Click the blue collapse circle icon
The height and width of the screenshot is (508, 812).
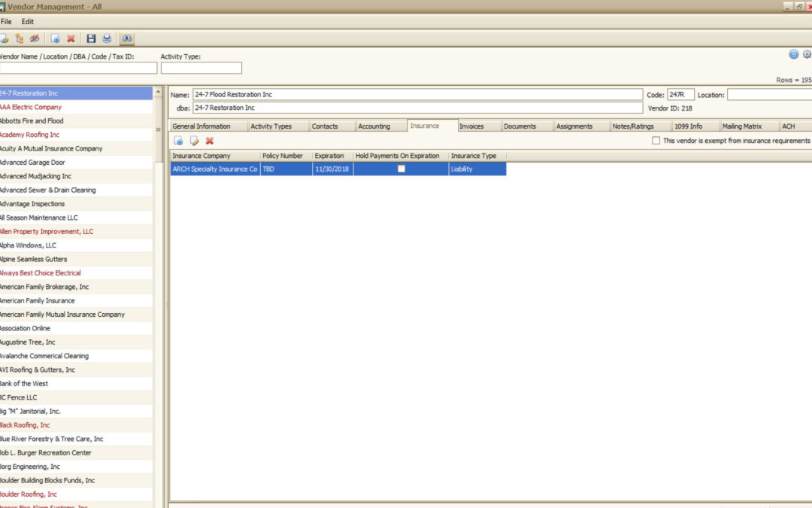tap(793, 54)
